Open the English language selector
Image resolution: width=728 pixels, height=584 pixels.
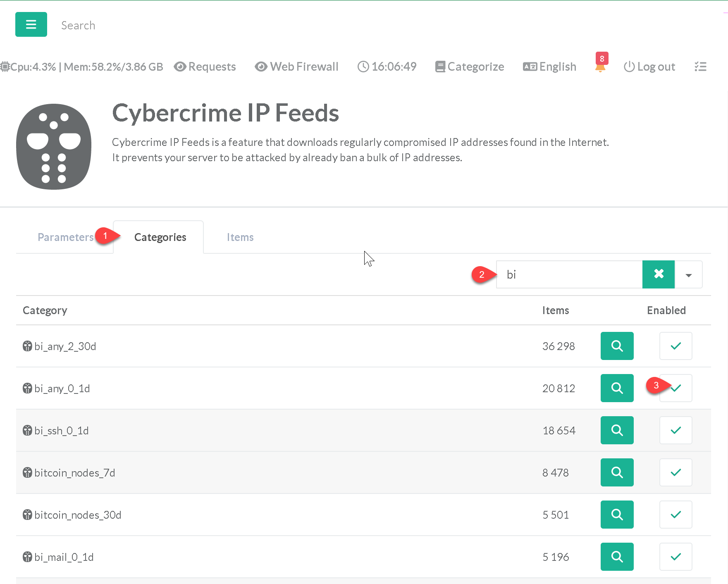[x=549, y=67]
